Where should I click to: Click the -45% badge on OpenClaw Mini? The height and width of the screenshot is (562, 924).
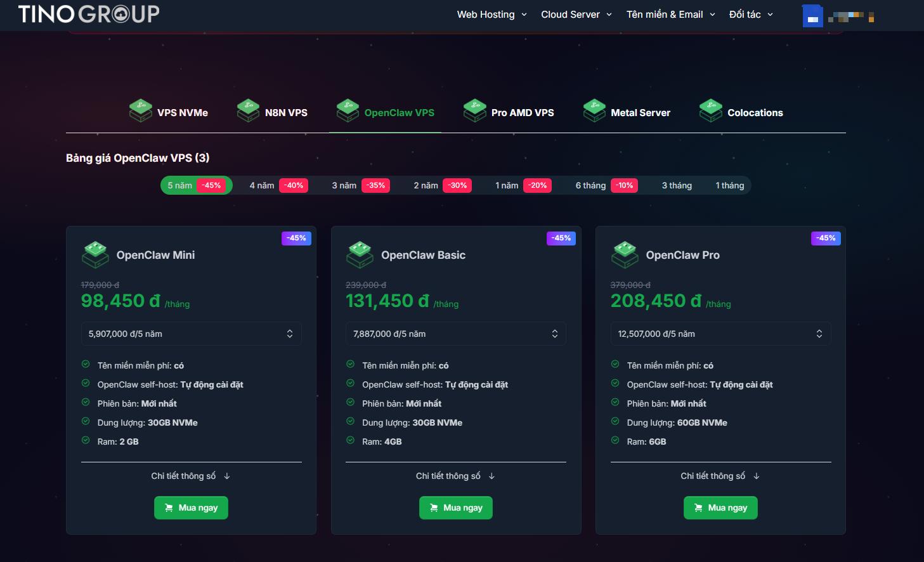296,238
